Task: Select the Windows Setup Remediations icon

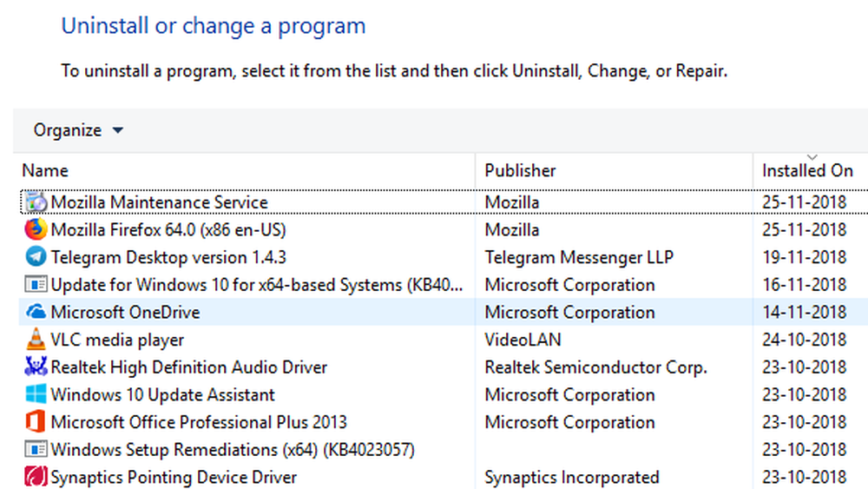Action: point(36,450)
